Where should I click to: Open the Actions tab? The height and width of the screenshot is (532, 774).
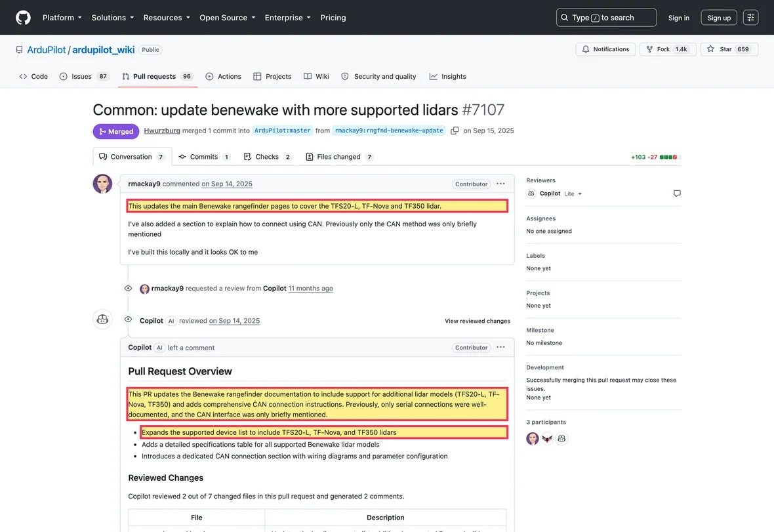[x=224, y=77]
